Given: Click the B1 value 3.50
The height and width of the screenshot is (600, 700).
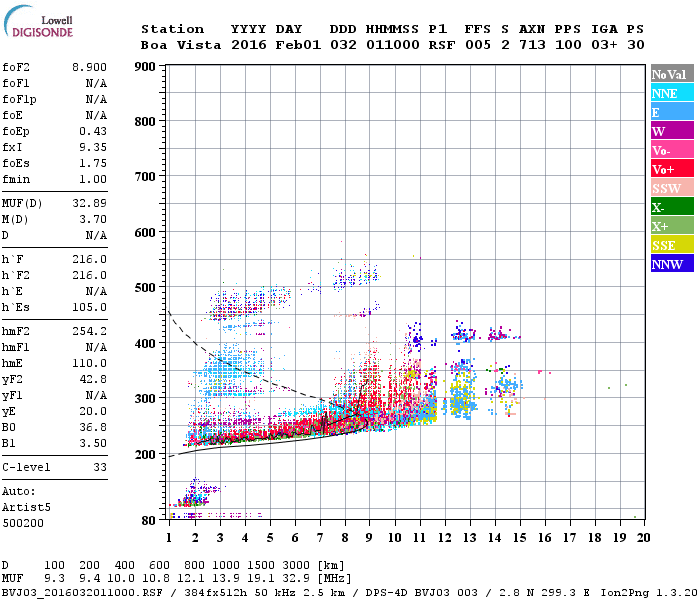Looking at the screenshot, I should pyautogui.click(x=93, y=443).
